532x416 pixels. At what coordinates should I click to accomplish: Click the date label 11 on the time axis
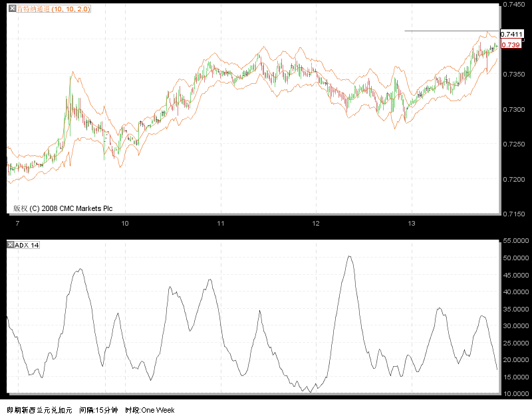click(x=221, y=224)
